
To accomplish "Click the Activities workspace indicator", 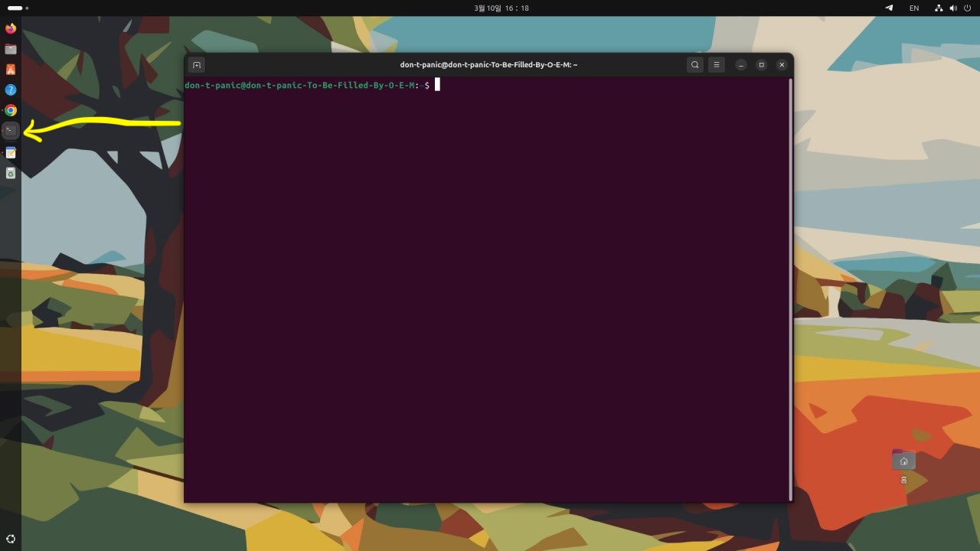I will [18, 8].
